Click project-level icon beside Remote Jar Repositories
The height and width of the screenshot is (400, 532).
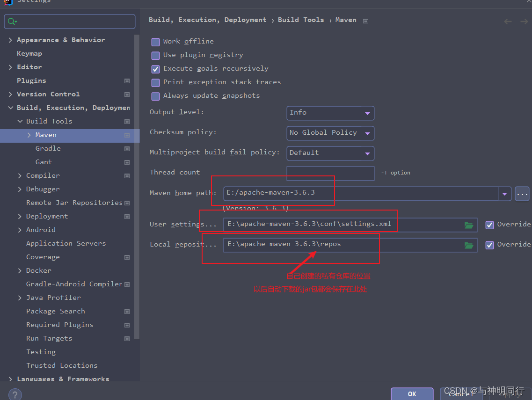127,203
